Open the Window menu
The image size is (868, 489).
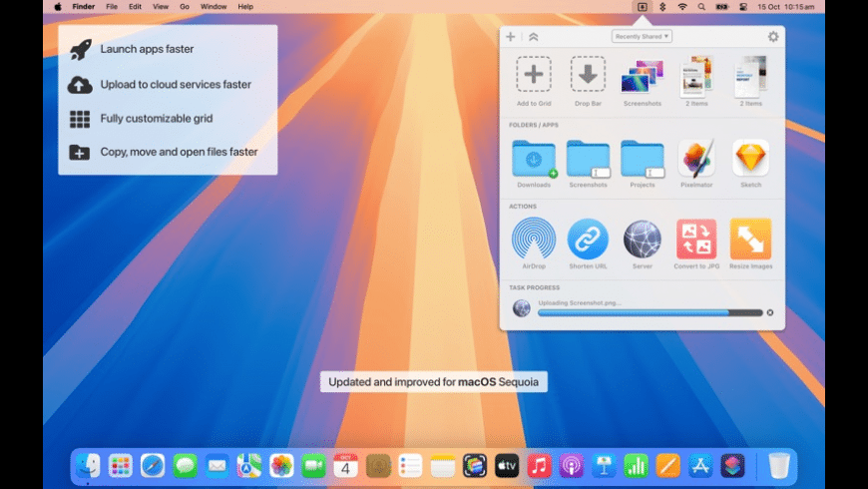[214, 7]
